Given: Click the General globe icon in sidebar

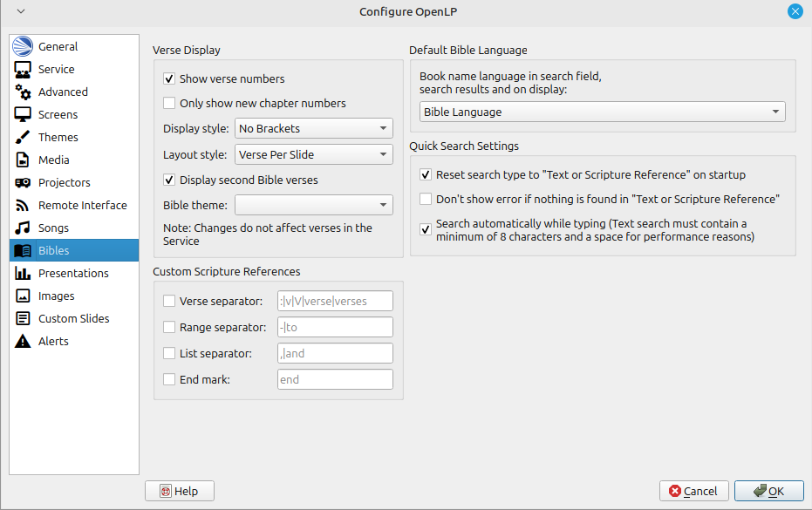Looking at the screenshot, I should (x=23, y=47).
